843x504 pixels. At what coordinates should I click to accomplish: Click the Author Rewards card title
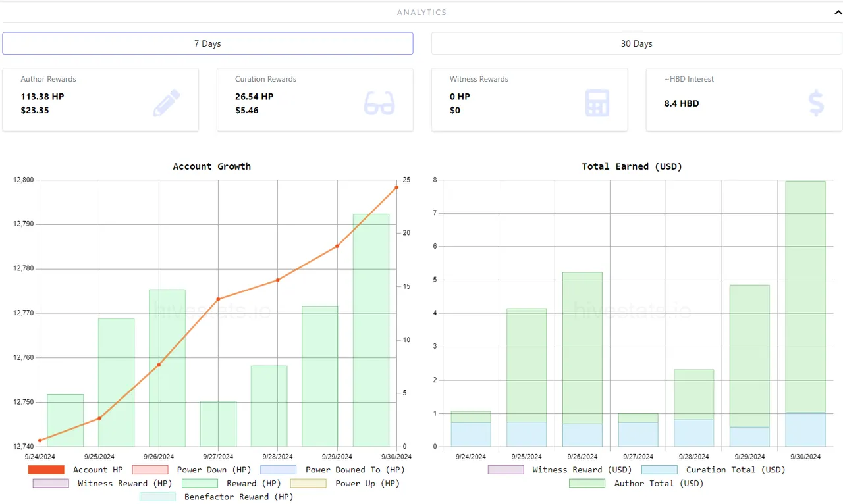(48, 79)
